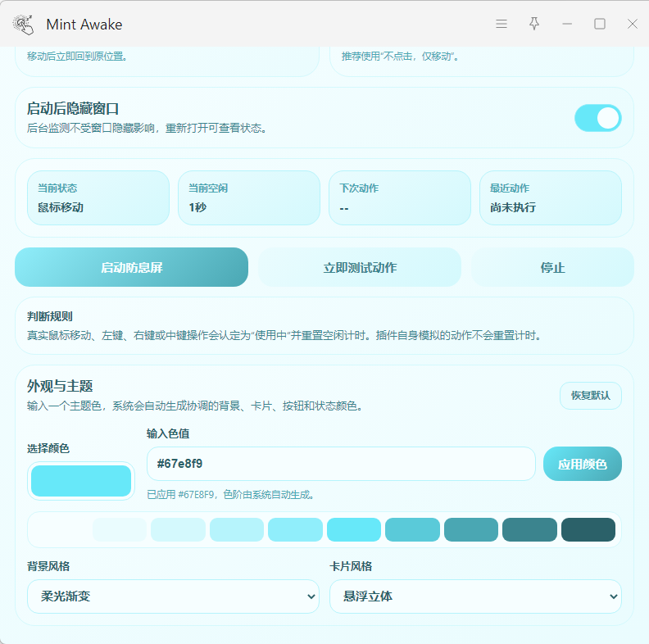Click the 恢复默认 button

pos(591,396)
